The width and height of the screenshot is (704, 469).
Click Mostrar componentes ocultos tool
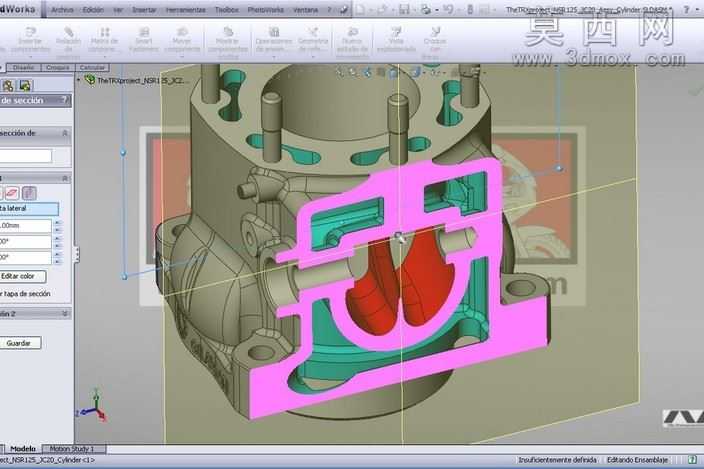pos(229,42)
